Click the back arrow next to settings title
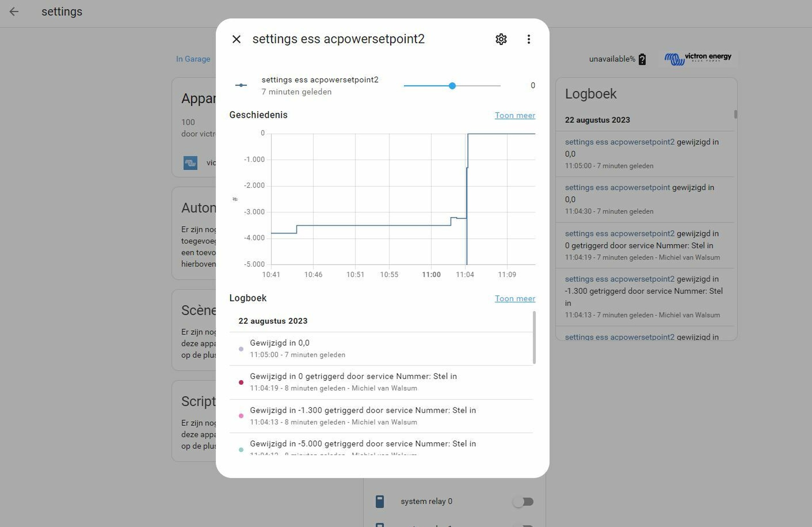 (x=14, y=12)
